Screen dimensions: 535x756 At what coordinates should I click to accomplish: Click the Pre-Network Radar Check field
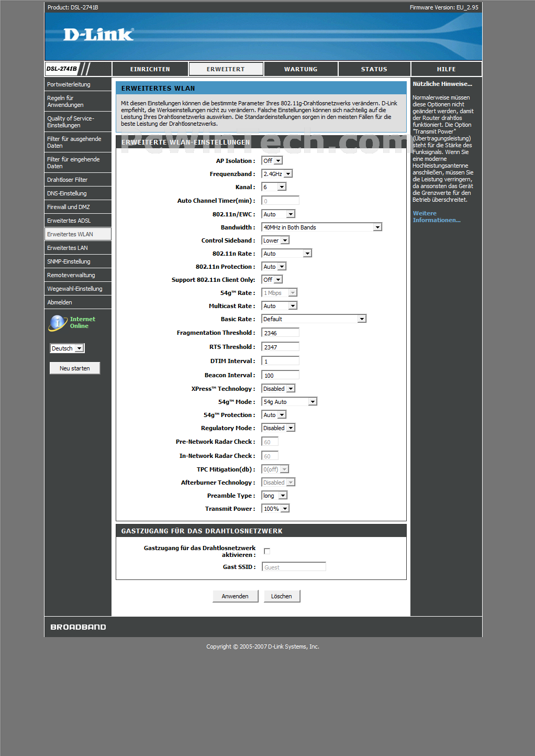[270, 442]
